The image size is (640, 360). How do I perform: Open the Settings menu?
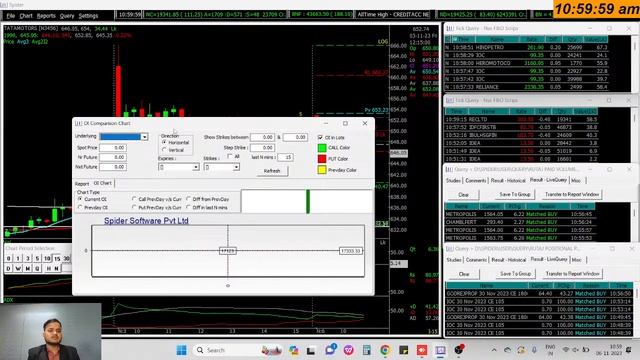click(88, 16)
